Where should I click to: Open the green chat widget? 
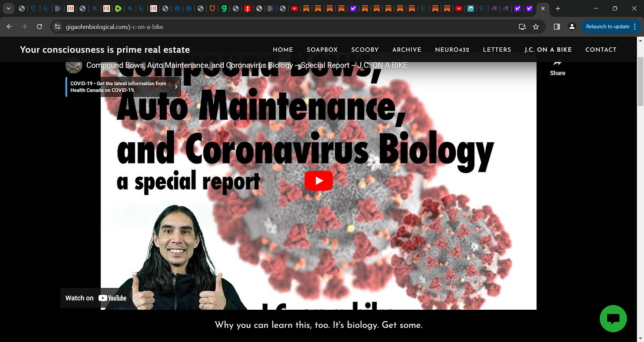tap(613, 319)
